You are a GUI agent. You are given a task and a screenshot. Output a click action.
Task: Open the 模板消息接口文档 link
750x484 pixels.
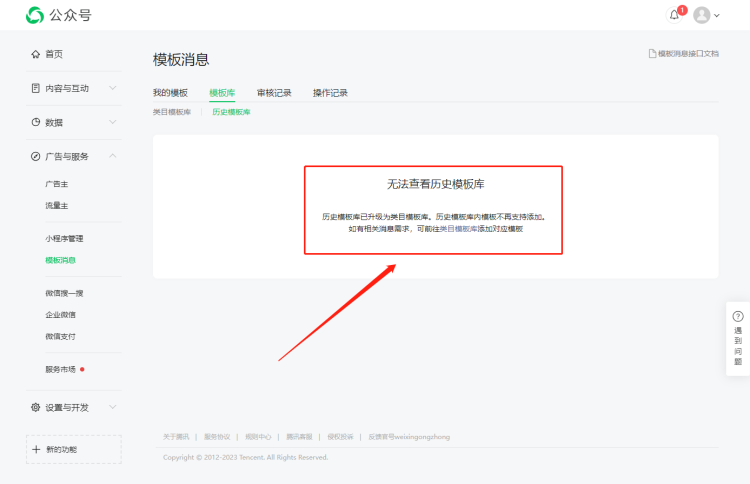[684, 53]
